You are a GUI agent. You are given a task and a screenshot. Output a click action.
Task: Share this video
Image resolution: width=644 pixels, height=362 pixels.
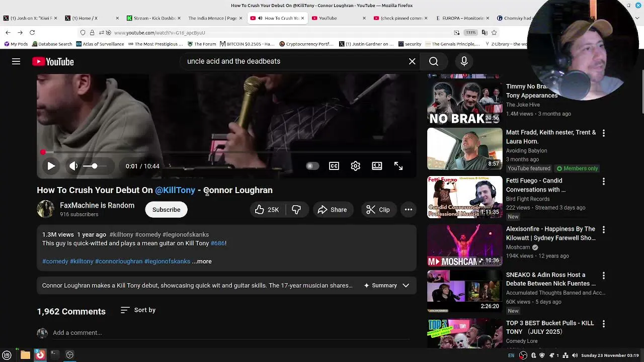(x=333, y=210)
